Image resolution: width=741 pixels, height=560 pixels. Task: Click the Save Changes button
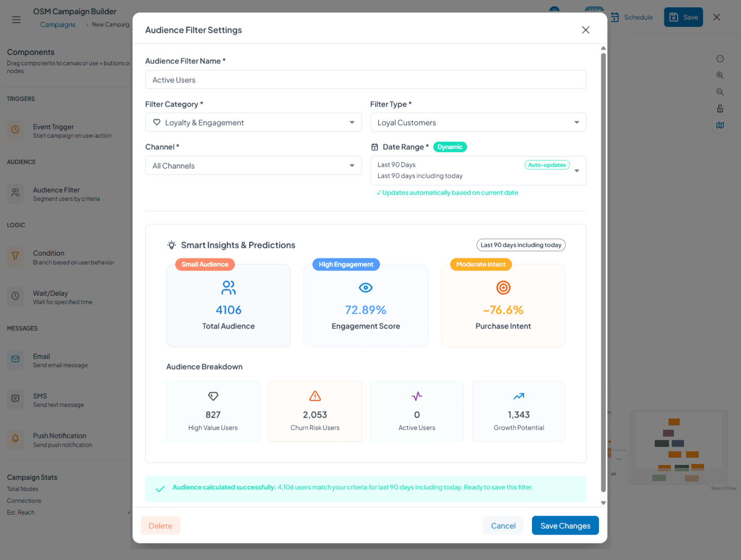click(x=565, y=526)
